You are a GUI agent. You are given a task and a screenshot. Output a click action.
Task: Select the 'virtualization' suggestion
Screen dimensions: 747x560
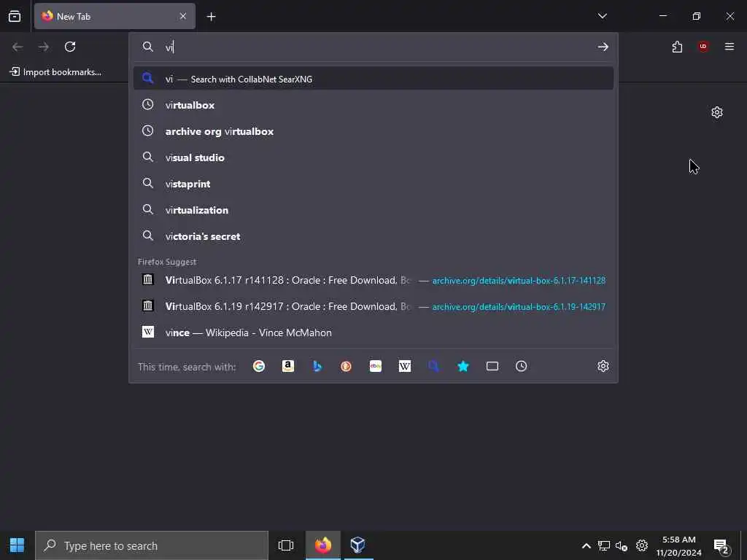point(373,209)
